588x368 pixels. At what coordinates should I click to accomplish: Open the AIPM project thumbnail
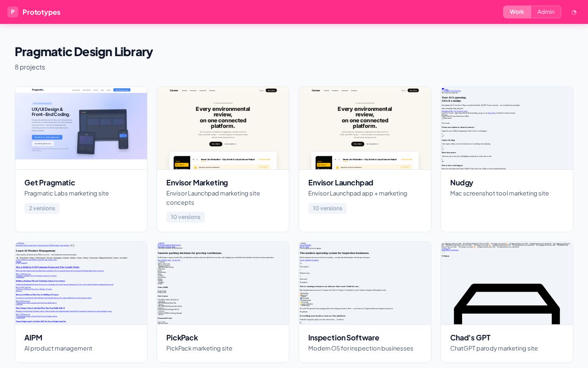(81, 283)
